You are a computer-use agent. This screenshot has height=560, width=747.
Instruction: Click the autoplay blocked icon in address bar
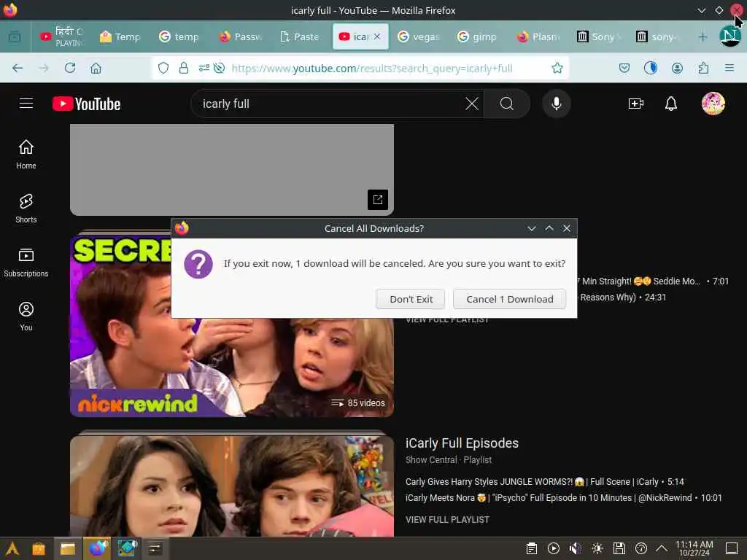point(219,68)
